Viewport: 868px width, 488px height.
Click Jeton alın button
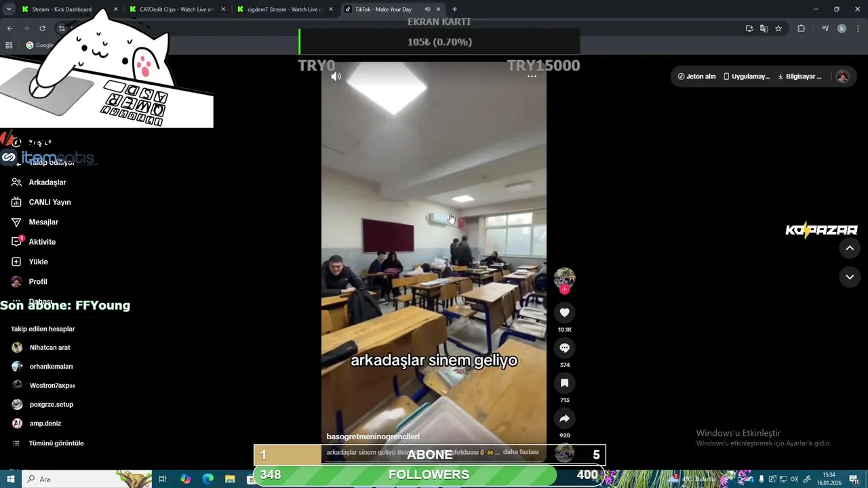[696, 77]
